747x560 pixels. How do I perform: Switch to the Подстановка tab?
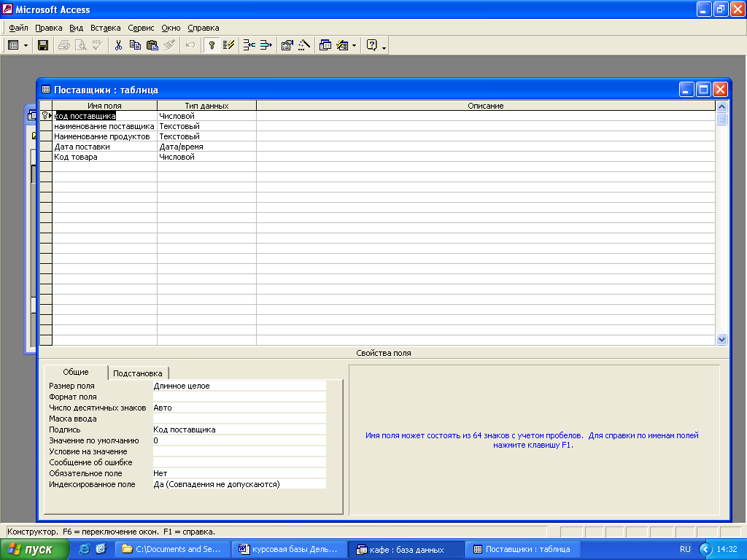coord(137,373)
